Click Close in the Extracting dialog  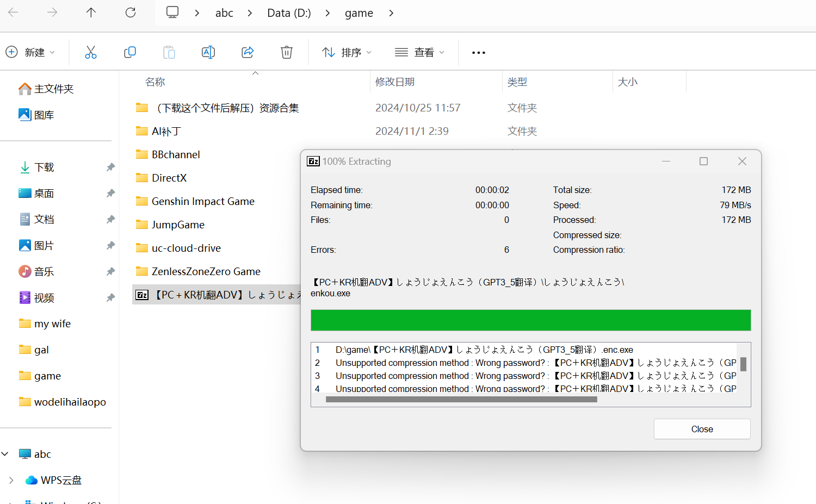click(x=702, y=428)
